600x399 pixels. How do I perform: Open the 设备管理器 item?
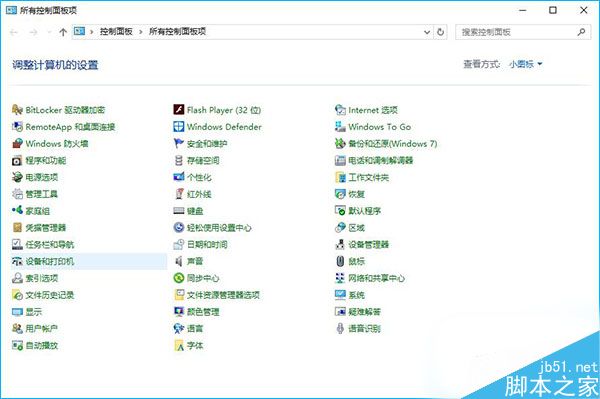click(362, 244)
